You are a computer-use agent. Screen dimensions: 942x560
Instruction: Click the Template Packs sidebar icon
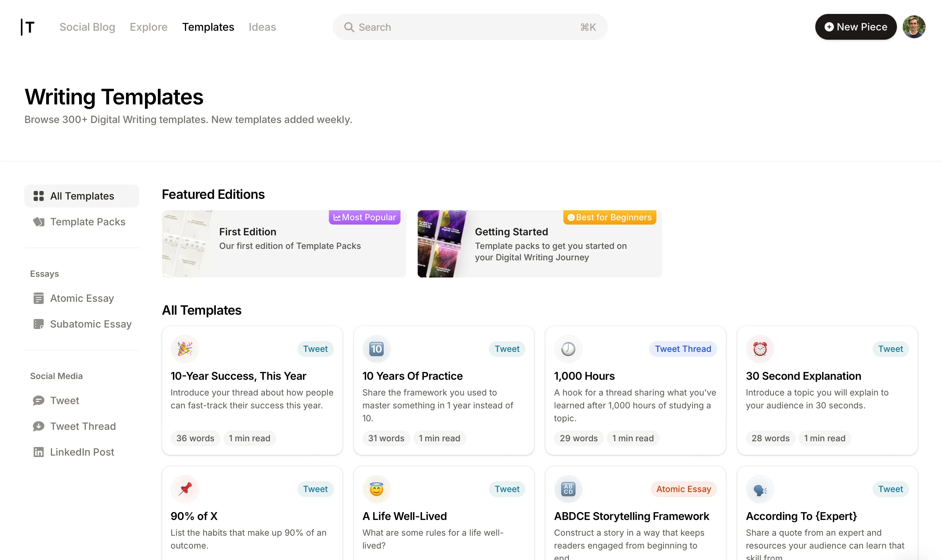(x=39, y=222)
